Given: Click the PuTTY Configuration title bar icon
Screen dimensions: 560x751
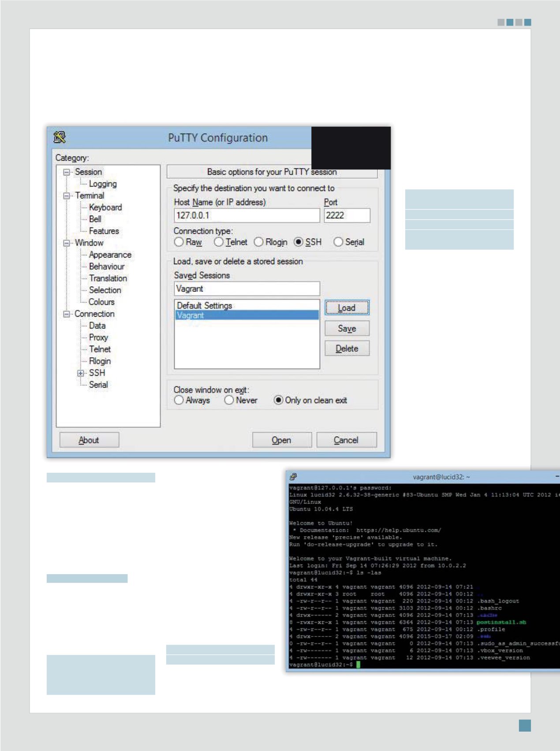Looking at the screenshot, I should pyautogui.click(x=60, y=138).
